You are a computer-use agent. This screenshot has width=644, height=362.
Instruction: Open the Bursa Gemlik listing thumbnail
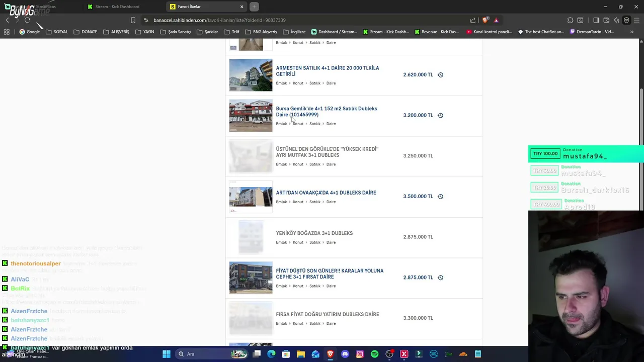[x=251, y=116]
